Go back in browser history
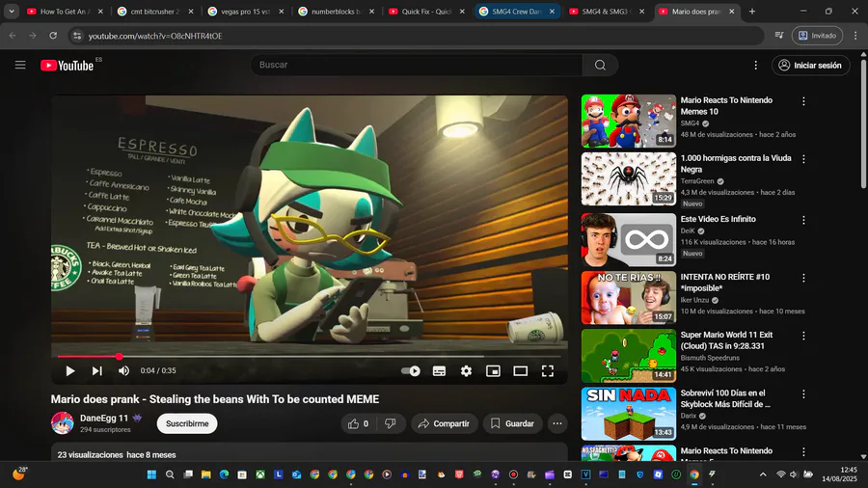The image size is (868, 488). [13, 36]
